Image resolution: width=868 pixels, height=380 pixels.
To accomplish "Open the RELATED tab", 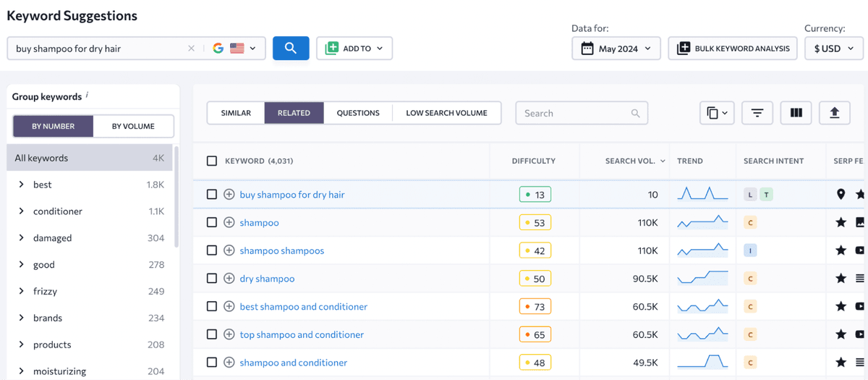I will [294, 113].
